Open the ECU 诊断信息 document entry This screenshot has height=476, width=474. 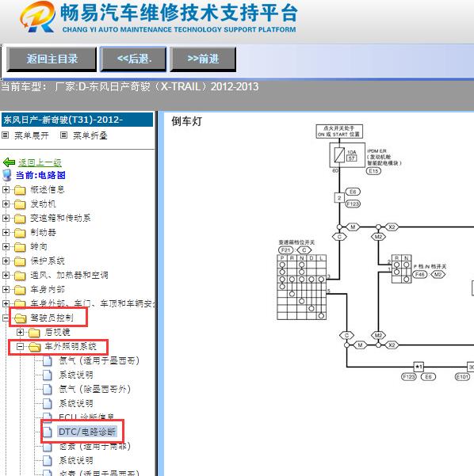pos(86,417)
